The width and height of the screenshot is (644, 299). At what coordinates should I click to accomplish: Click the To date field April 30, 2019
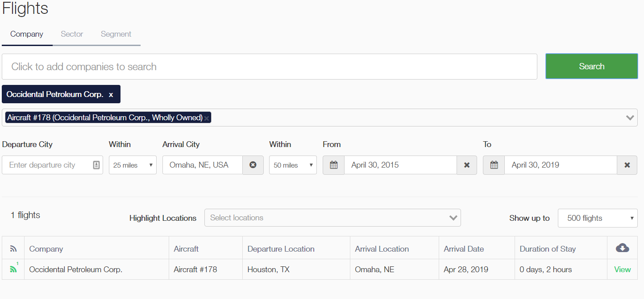[x=561, y=165]
